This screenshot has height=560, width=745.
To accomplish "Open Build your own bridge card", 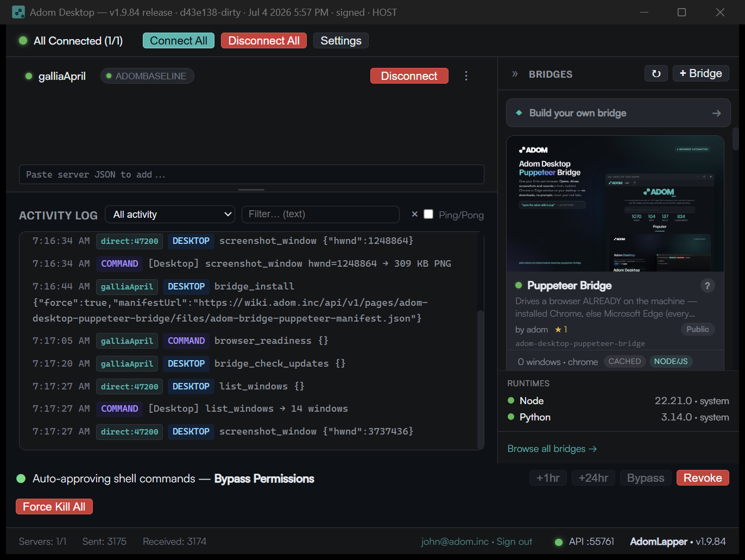I will click(x=618, y=113).
